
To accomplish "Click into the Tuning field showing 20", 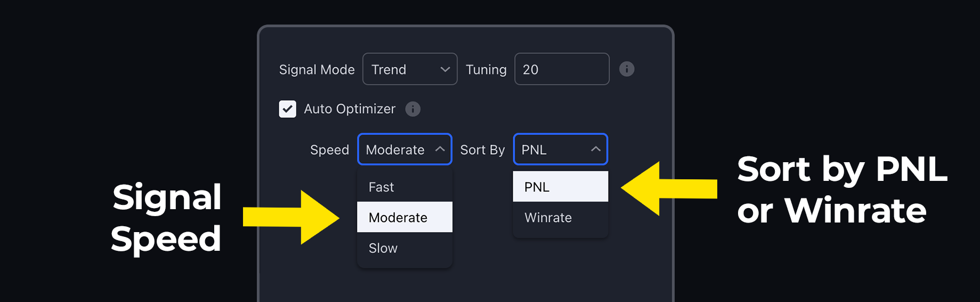I will (x=562, y=69).
